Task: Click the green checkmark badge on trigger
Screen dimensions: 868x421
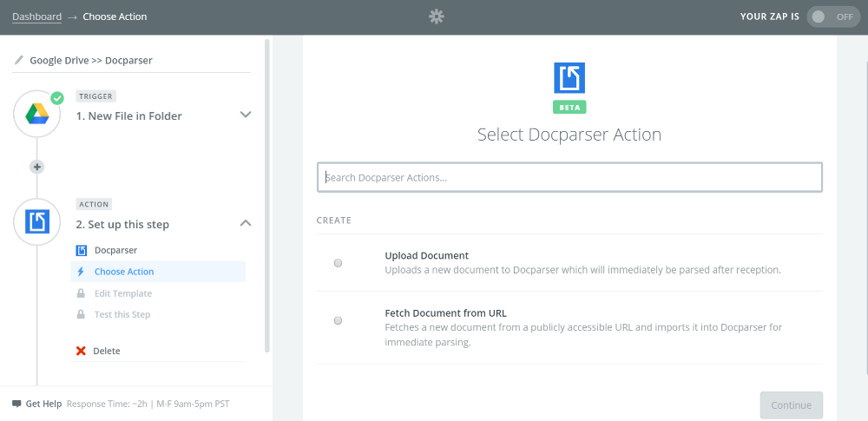Action: pos(57,98)
